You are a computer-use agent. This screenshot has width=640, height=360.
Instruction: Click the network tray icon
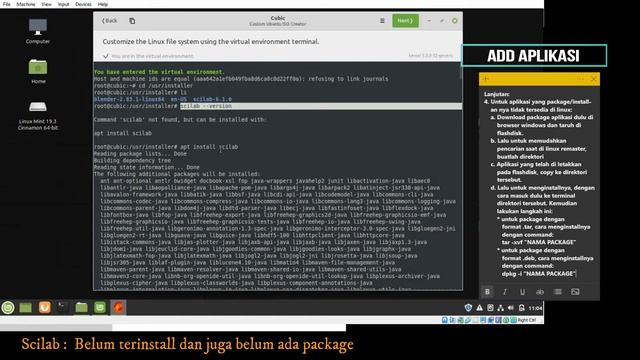tap(500, 308)
